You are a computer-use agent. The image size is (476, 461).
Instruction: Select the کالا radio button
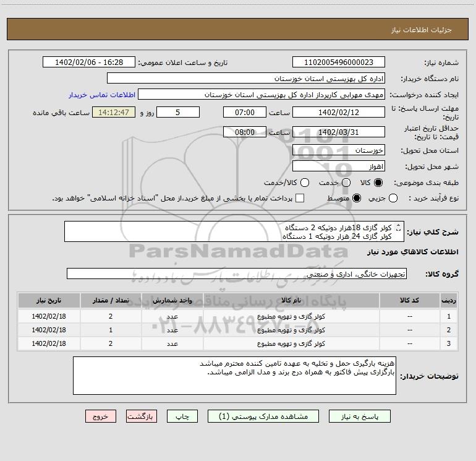click(378, 183)
